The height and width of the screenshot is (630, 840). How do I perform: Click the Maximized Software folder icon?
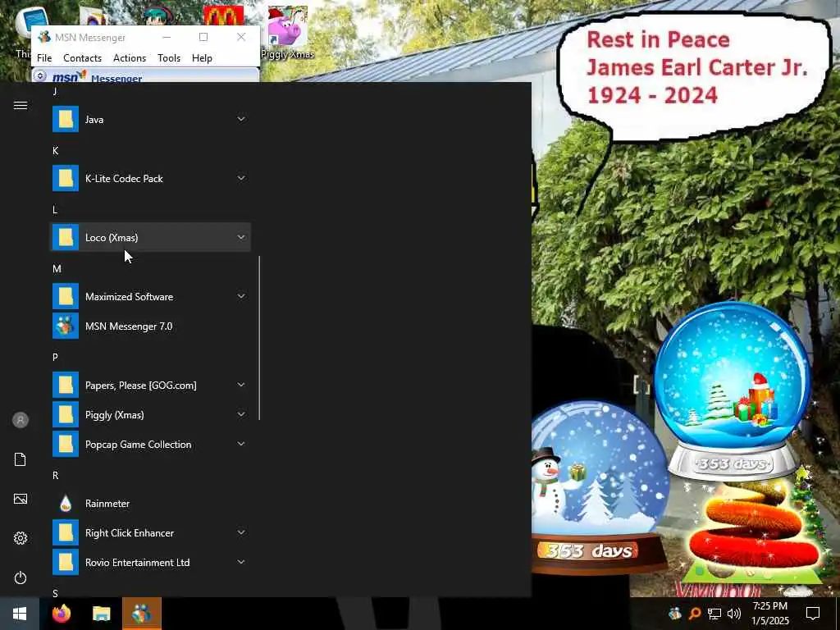pyautogui.click(x=66, y=296)
